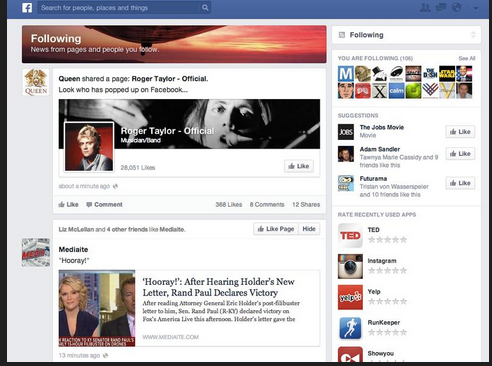492x366 pixels.
Task: Open Queen page profile picture
Action: pyautogui.click(x=36, y=82)
